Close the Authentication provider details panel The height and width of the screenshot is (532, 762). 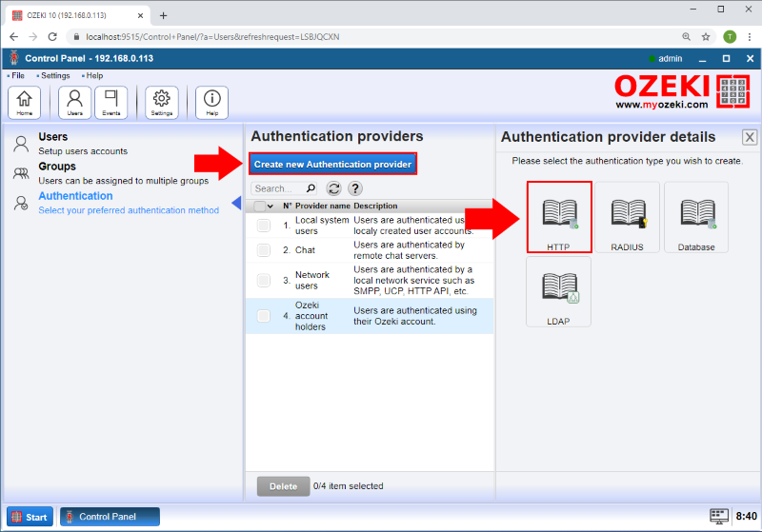750,137
